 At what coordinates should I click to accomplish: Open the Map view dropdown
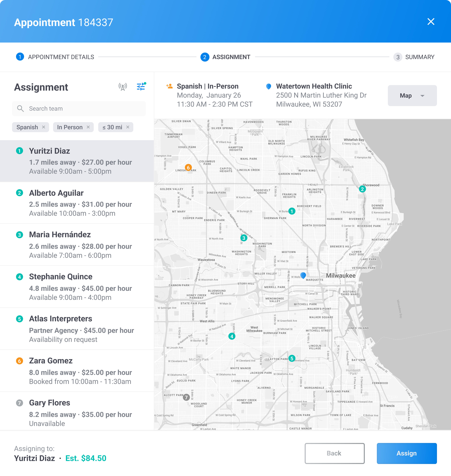point(412,95)
